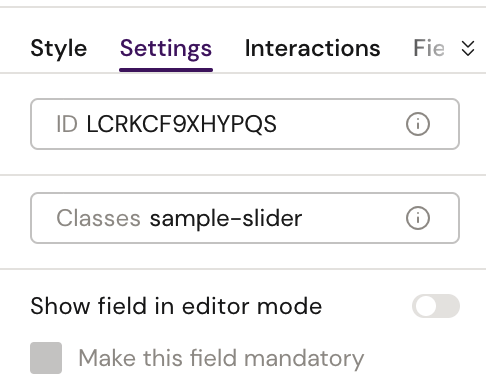Viewport: 486px width, 380px height.
Task: Select the Settings tab
Action: click(x=166, y=48)
